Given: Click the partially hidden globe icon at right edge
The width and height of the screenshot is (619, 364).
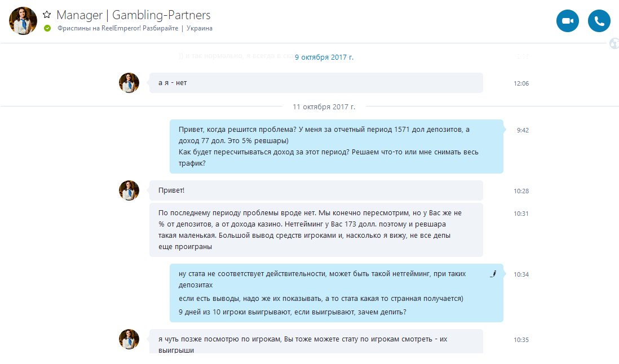Looking at the screenshot, I should tap(614, 43).
